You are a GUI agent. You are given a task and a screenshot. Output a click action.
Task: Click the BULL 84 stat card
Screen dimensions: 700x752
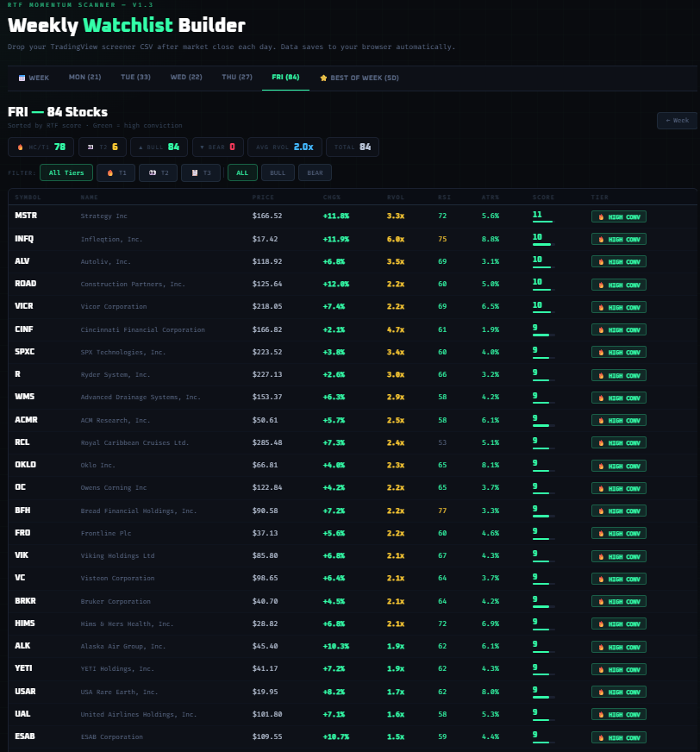pos(159,147)
